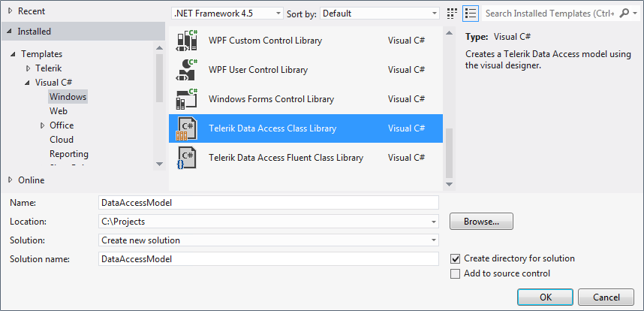Select Reporting in the templates tree
The height and width of the screenshot is (311, 644).
(69, 154)
